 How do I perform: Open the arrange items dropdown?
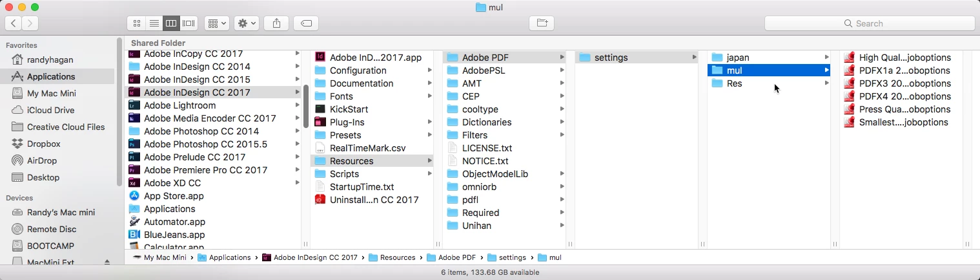[216, 23]
